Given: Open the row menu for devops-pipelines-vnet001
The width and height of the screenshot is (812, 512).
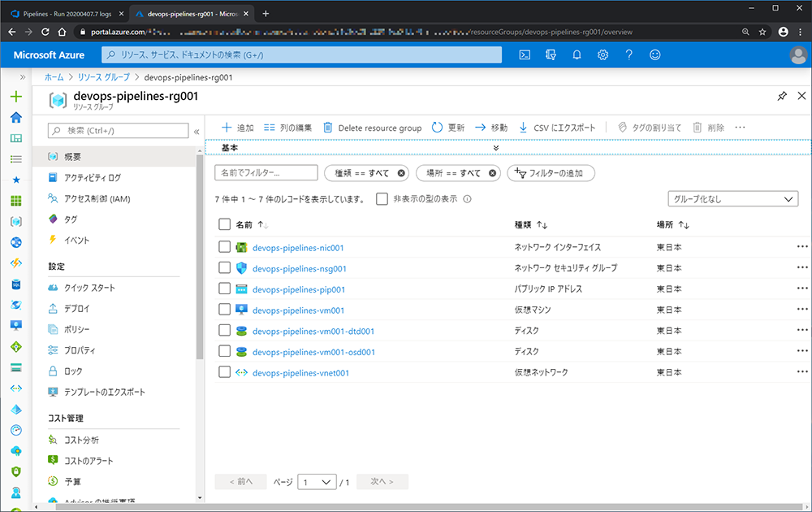Looking at the screenshot, I should point(802,371).
